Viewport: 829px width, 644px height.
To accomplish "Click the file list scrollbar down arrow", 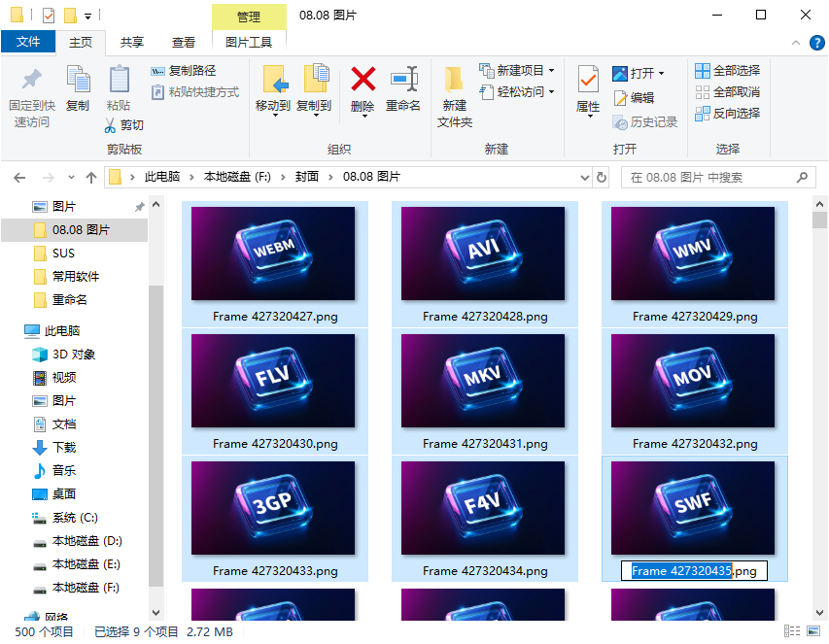I will click(819, 613).
